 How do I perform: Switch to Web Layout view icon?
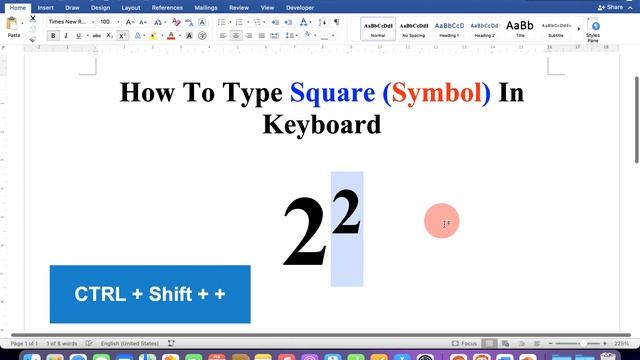pos(505,344)
